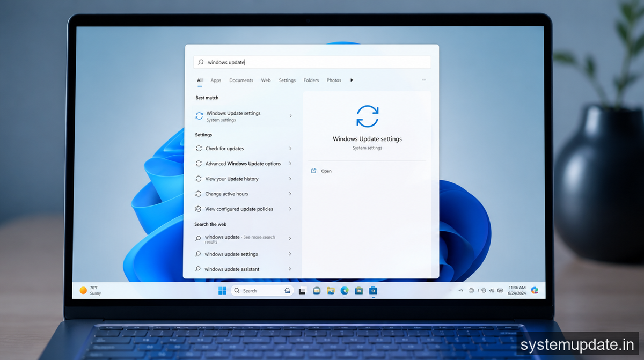
Task: Click Open in the preview pane
Action: point(326,171)
